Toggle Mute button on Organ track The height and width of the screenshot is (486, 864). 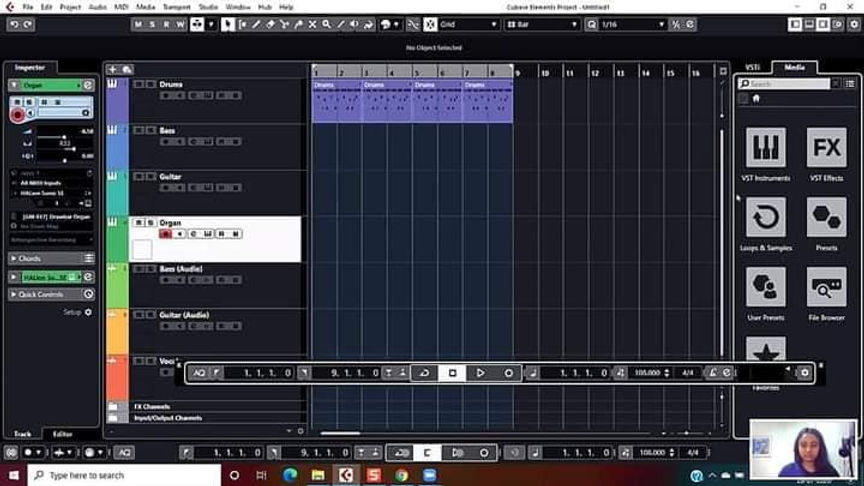[x=138, y=223]
